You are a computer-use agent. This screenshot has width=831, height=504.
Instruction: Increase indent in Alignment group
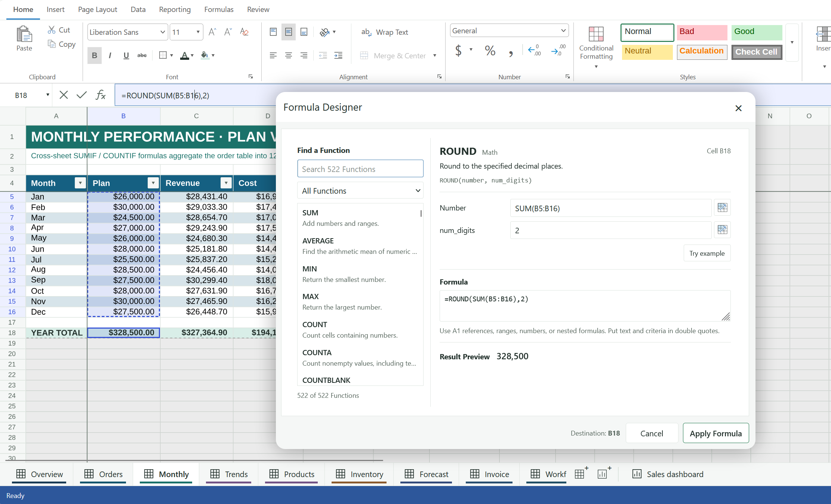[x=338, y=55]
